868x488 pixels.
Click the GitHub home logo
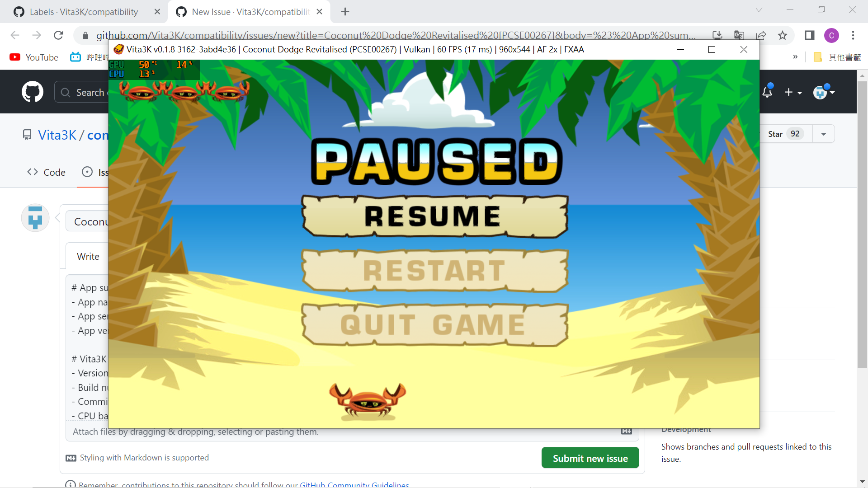(x=32, y=91)
